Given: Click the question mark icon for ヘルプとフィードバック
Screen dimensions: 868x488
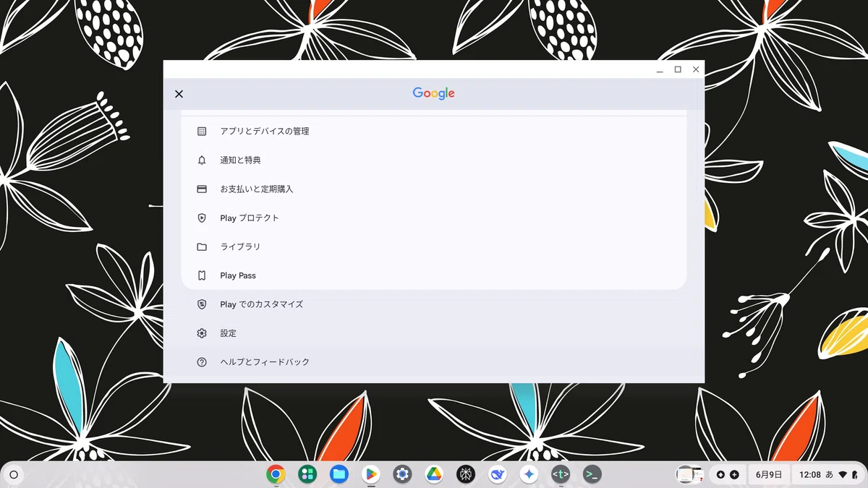Looking at the screenshot, I should click(x=202, y=362).
